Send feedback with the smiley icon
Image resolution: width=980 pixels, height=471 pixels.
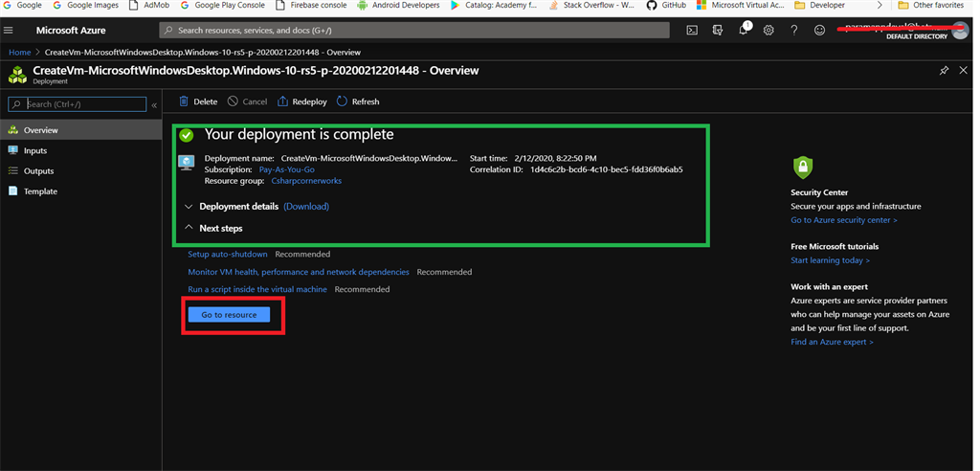[x=819, y=30]
